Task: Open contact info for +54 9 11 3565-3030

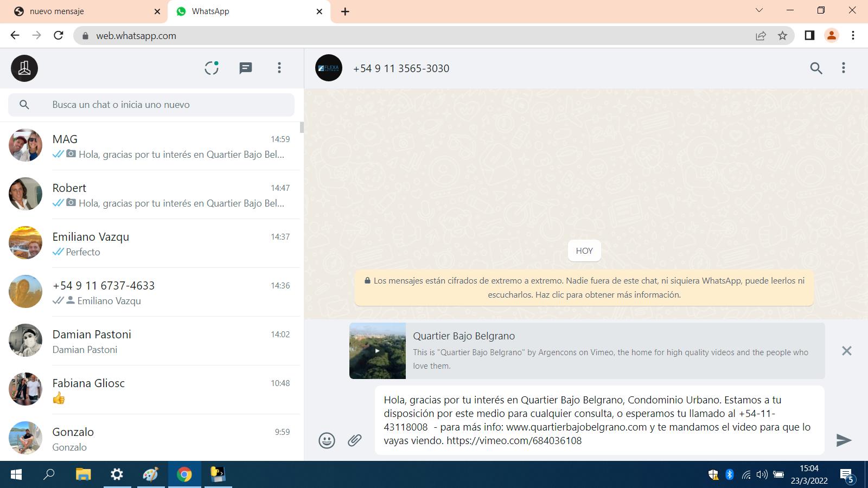Action: [x=401, y=68]
